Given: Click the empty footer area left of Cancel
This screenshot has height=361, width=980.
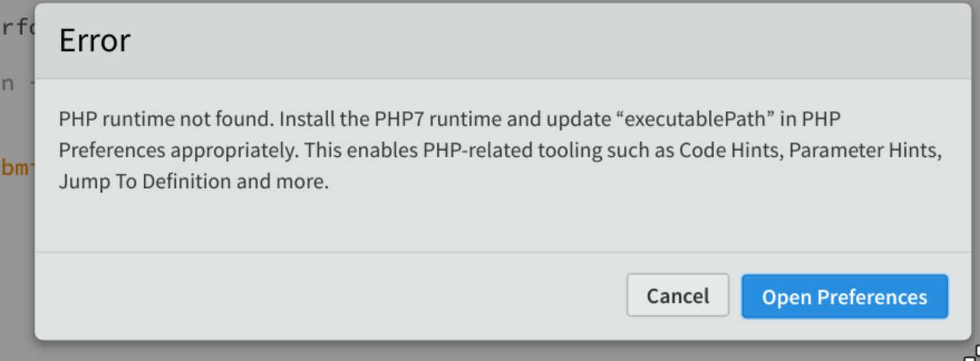Looking at the screenshot, I should click(327, 295).
